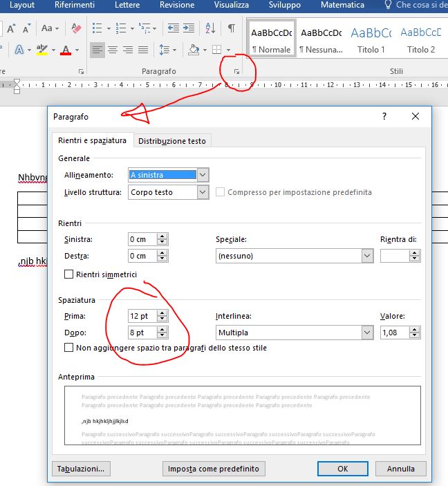Open the Visualizza ribbon tab
This screenshot has width=448, height=486.
pyautogui.click(x=232, y=5)
